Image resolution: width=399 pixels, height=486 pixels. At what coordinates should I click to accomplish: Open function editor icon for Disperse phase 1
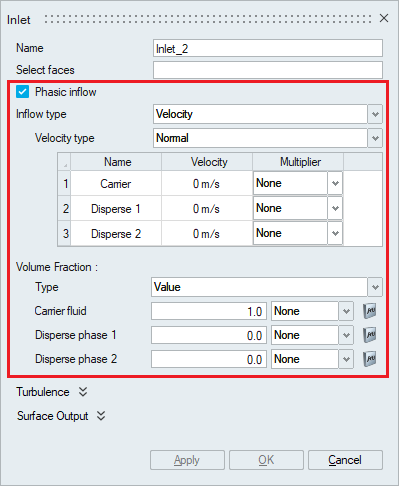pos(370,335)
